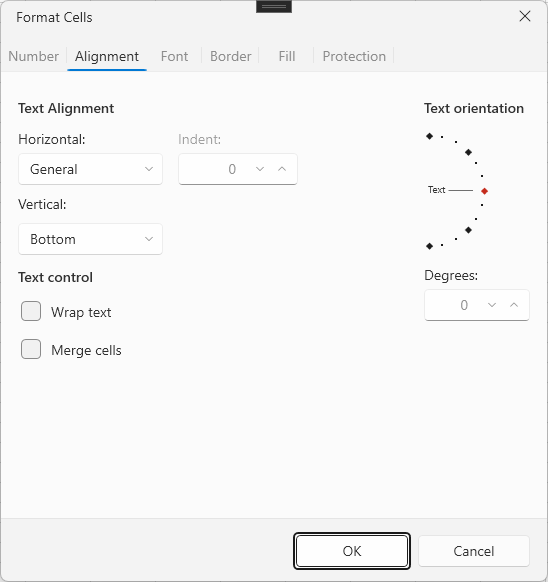
Task: Decrease the Degrees value
Action: 492,305
